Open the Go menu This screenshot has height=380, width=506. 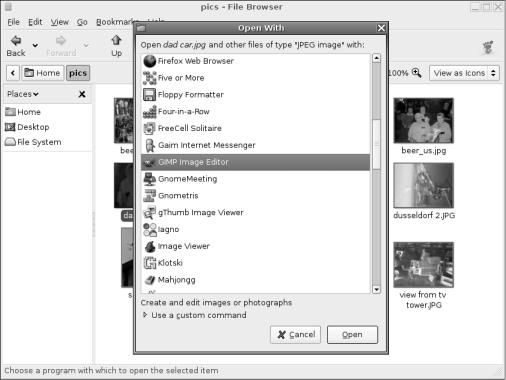(x=82, y=22)
